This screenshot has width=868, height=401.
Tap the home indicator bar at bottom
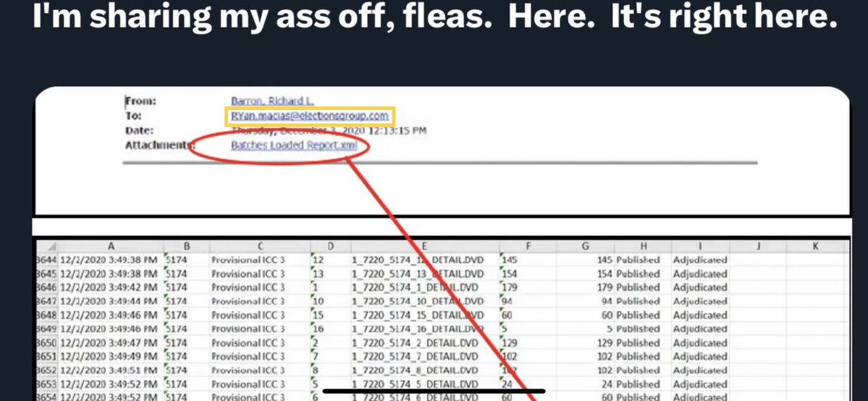(x=433, y=392)
